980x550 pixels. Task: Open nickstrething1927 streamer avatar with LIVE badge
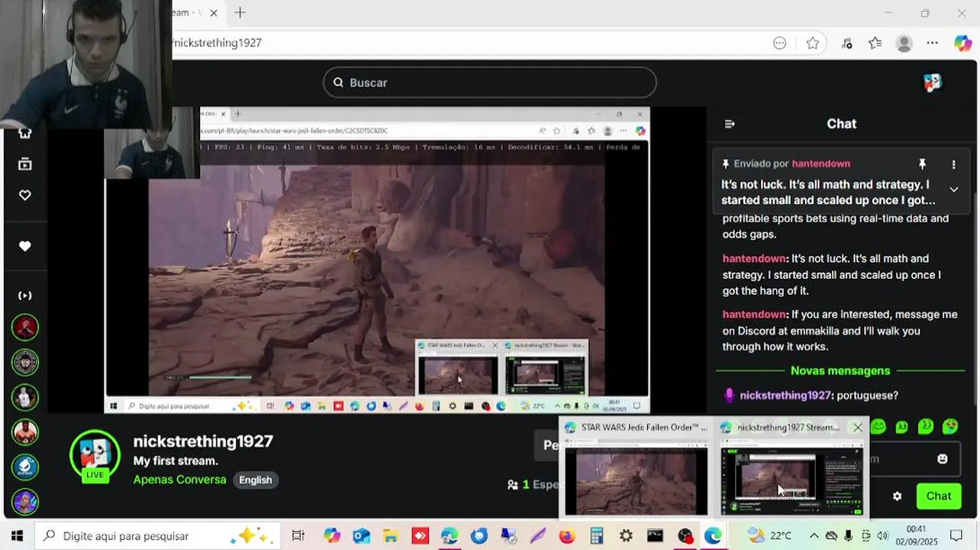point(95,456)
